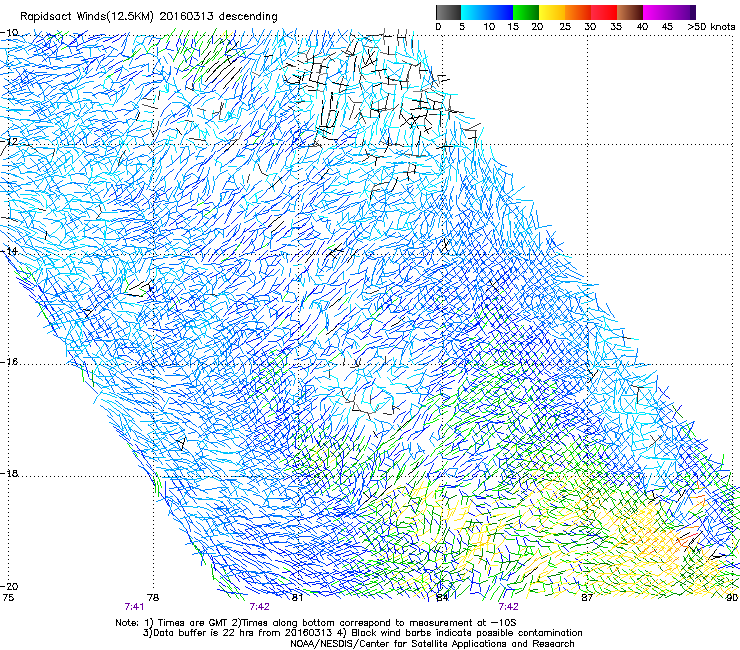The width and height of the screenshot is (740, 650).
Task: Click the 'Times are GMT' note line
Action: pyautogui.click(x=316, y=623)
